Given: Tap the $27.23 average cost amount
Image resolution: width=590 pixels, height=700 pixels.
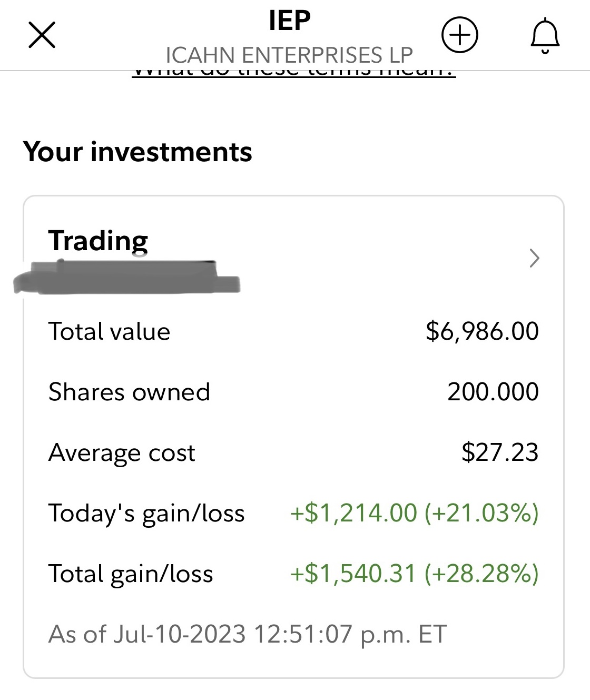Looking at the screenshot, I should [x=499, y=452].
